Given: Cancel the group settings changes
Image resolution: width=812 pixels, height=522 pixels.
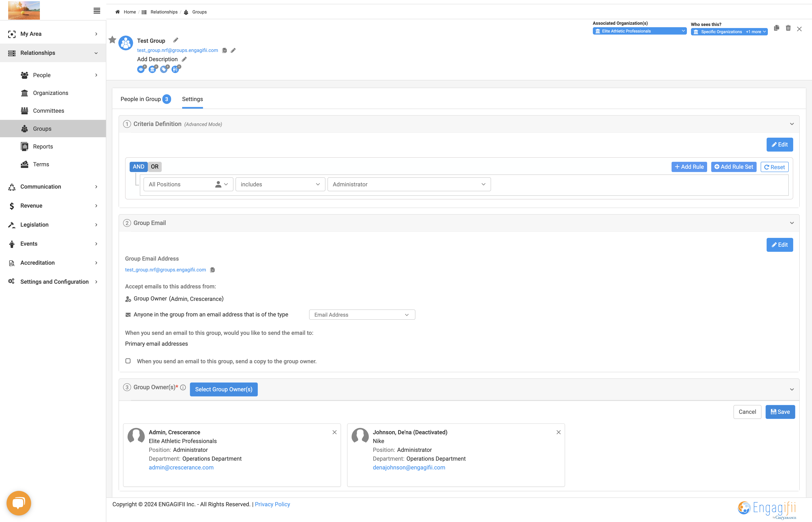Looking at the screenshot, I should click(747, 412).
